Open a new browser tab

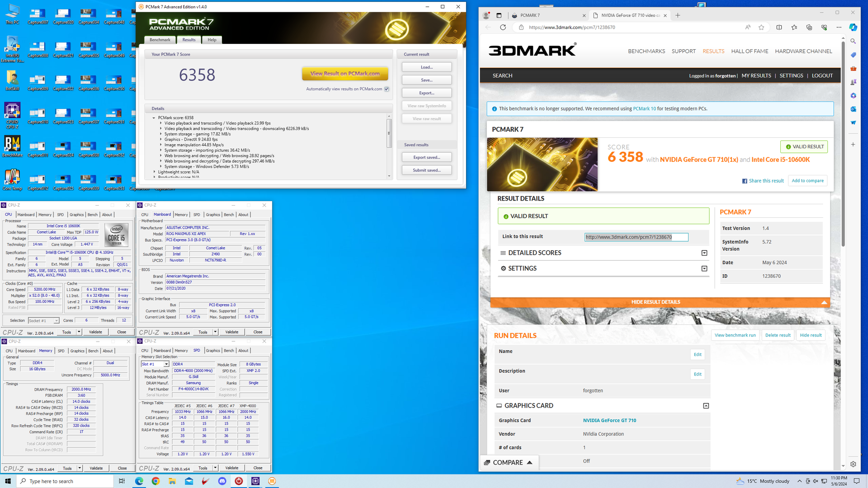pos(678,15)
